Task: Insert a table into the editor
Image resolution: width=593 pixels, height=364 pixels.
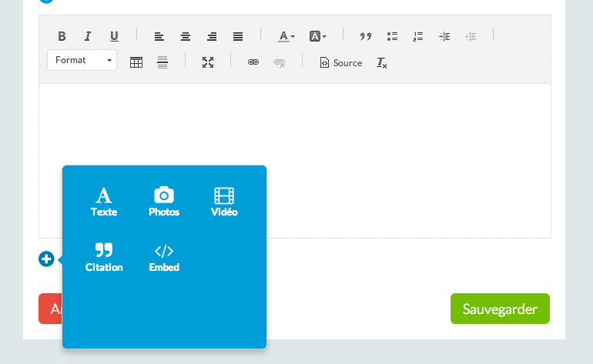Action: 136,62
